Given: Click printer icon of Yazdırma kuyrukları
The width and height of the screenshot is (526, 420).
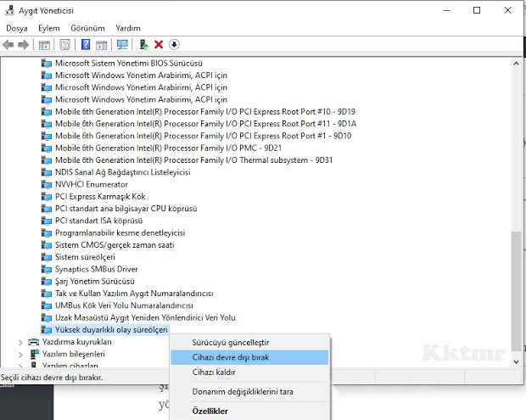Looking at the screenshot, I should (x=34, y=342).
